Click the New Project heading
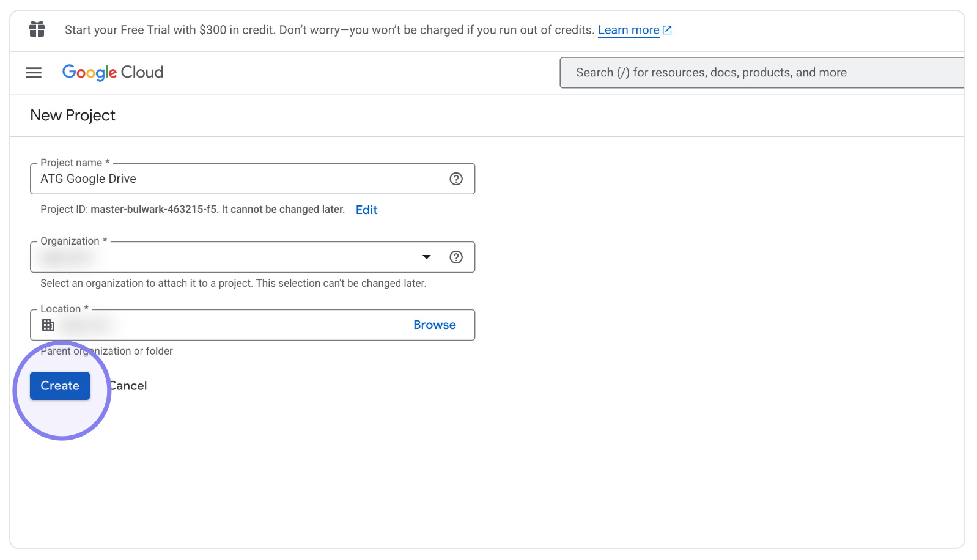The image size is (977, 560). click(73, 115)
